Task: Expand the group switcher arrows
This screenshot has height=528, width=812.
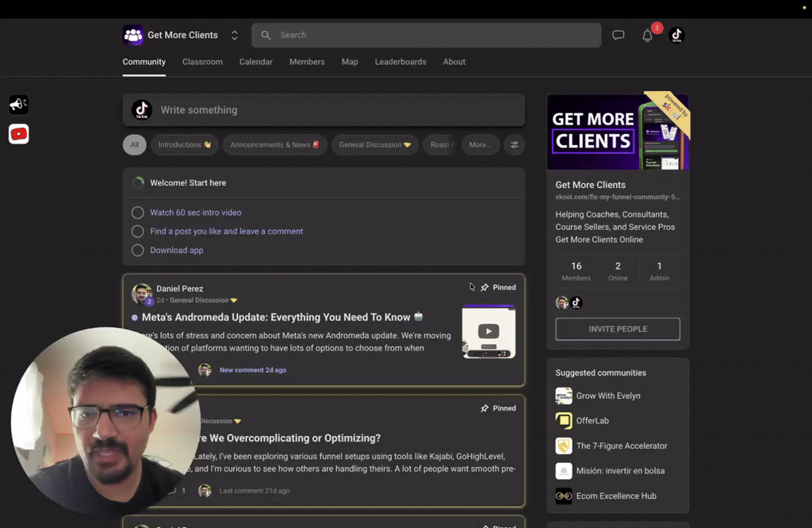Action: (235, 35)
